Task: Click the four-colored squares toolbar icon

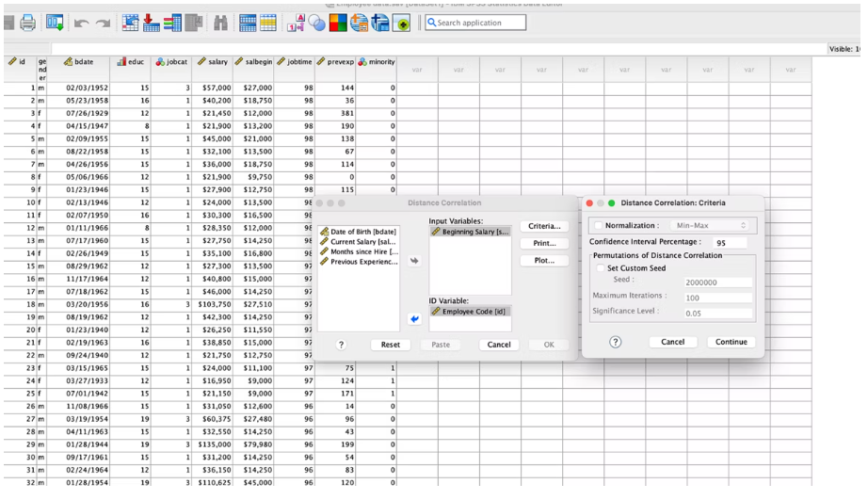Action: [x=338, y=23]
